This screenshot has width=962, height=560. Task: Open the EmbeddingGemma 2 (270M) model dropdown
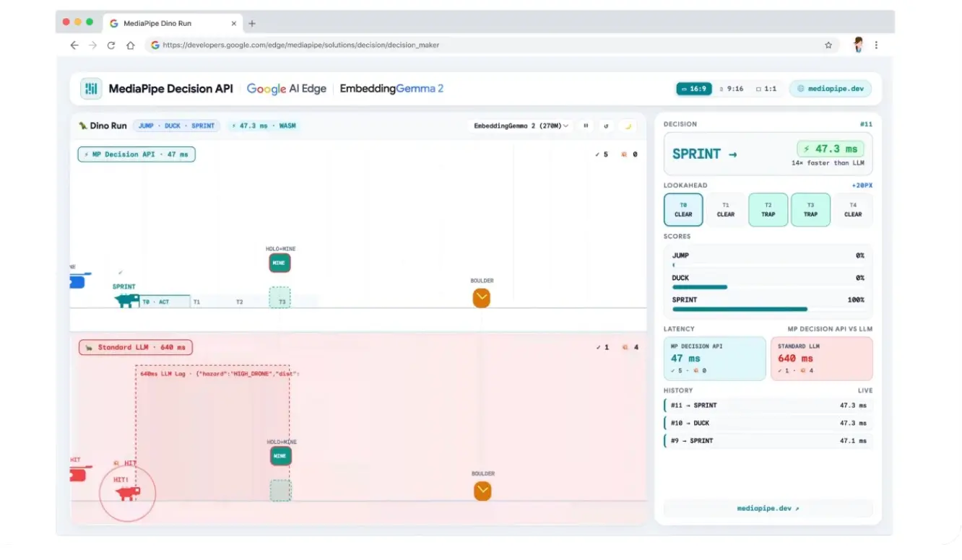coord(521,126)
